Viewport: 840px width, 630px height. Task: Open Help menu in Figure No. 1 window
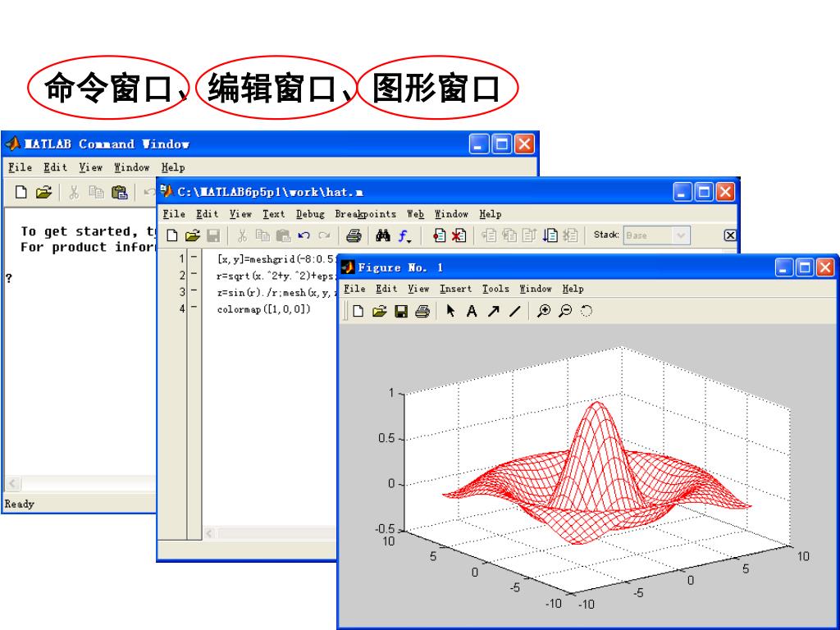click(x=573, y=289)
